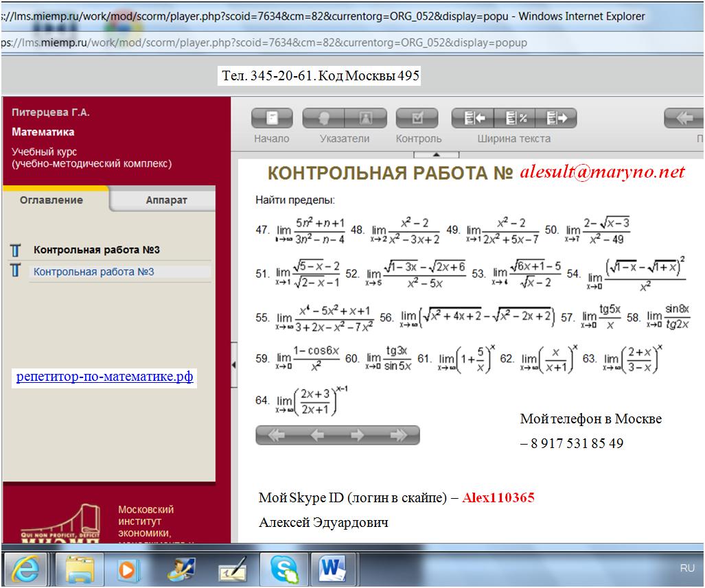Open Microsoft Word from the taskbar
Image resolution: width=705 pixels, height=588 pixels.
pyautogui.click(x=332, y=569)
